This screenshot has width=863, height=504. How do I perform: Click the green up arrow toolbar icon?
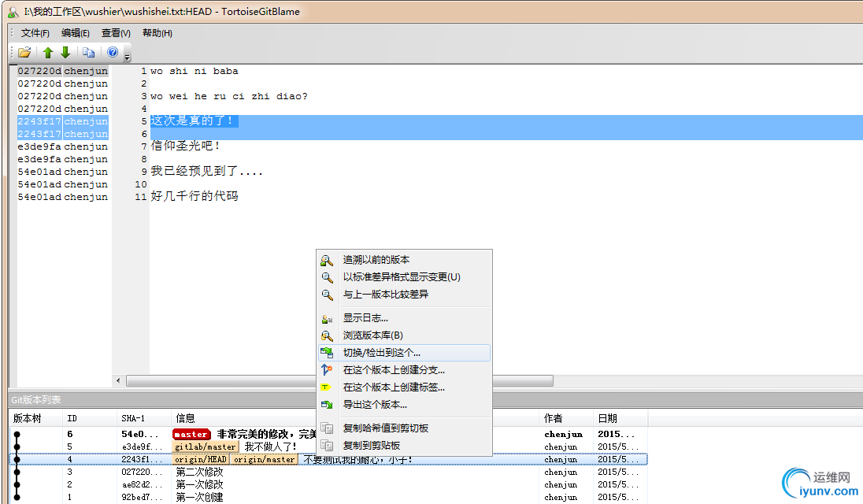(x=48, y=52)
